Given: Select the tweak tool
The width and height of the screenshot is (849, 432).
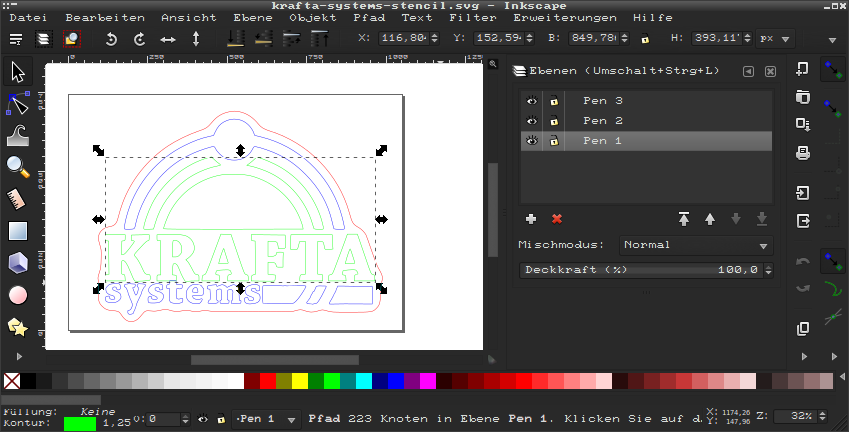Looking at the screenshot, I should (18, 135).
